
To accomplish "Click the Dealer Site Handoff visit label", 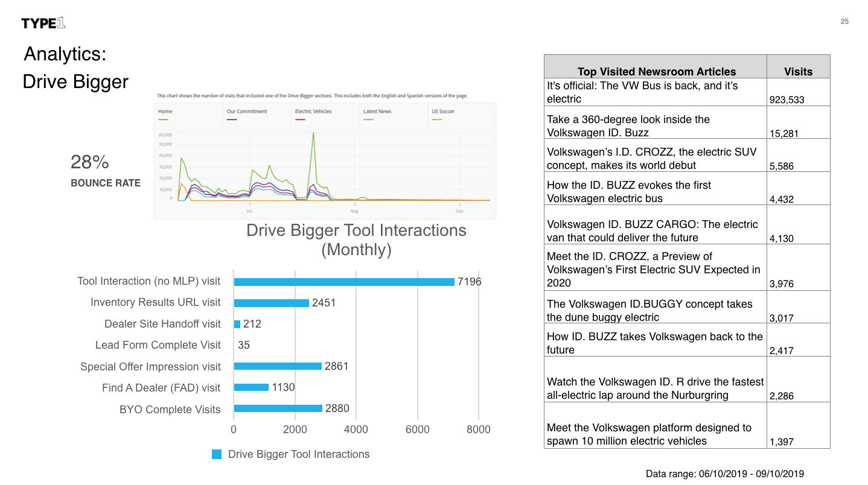I will coord(163,324).
